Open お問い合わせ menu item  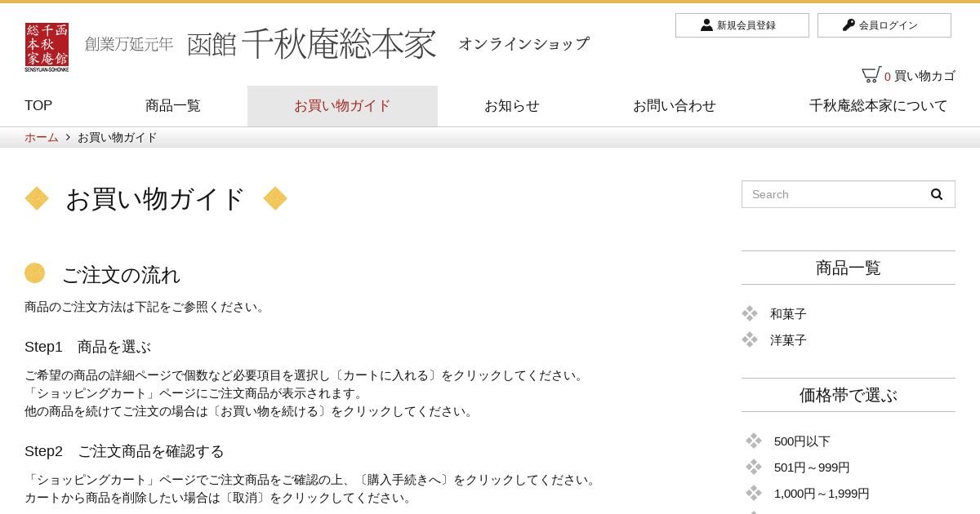pos(675,106)
